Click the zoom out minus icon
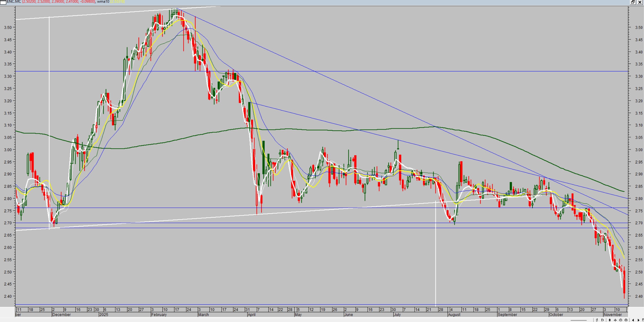 point(621,320)
